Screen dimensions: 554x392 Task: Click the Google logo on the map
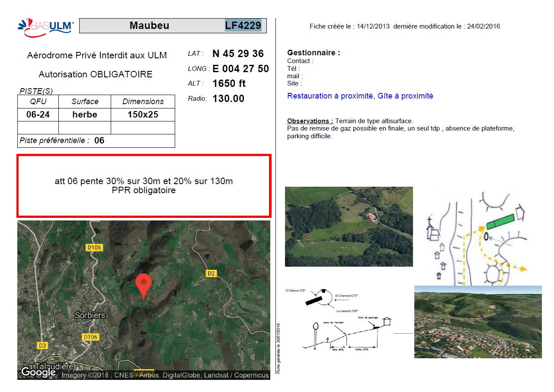point(38,372)
